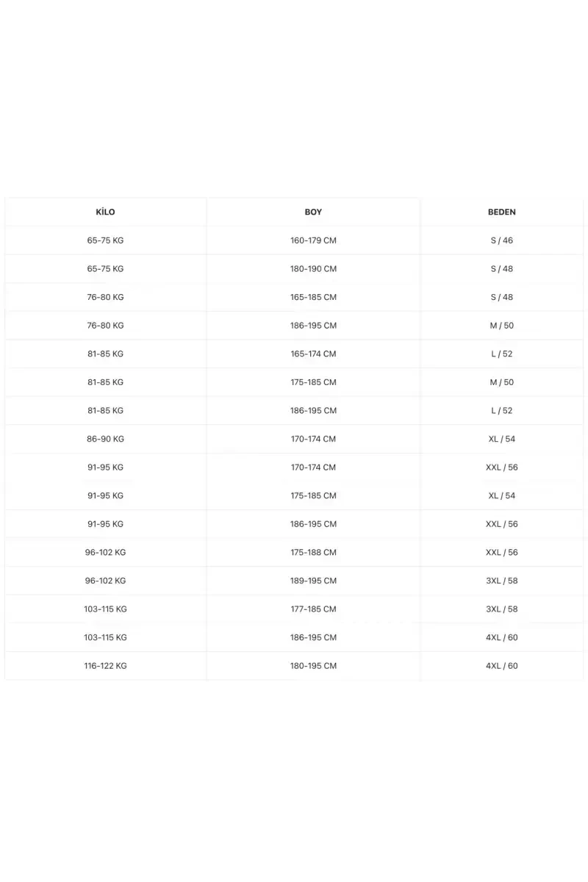Click 3XL / 58 in the 189-195 CM row

pos(502,581)
